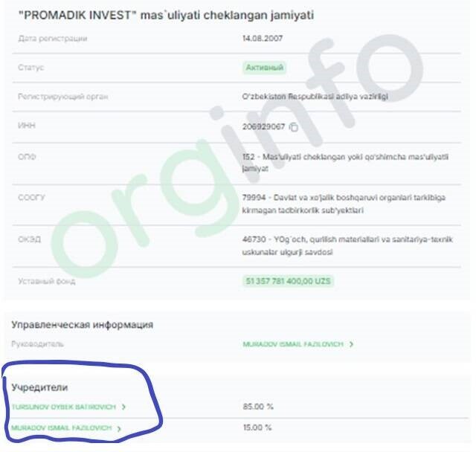
Task: Click the arrow beside the 15% founder MURADOV
Action: click(x=119, y=428)
